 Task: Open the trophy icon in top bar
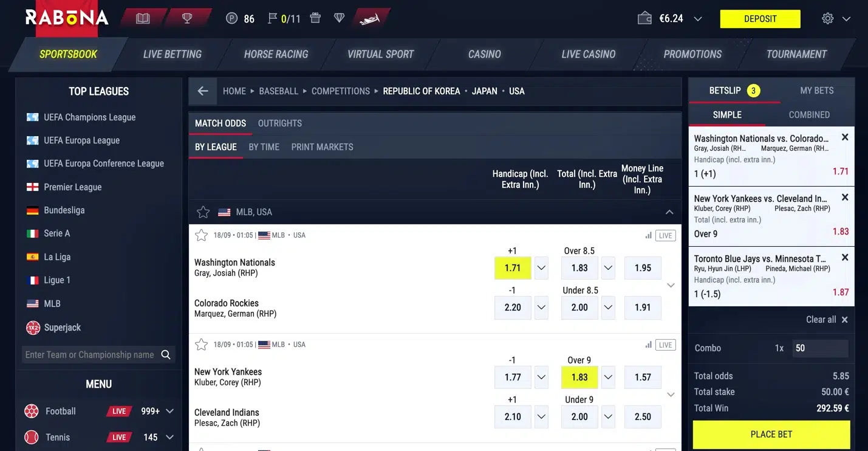187,18
